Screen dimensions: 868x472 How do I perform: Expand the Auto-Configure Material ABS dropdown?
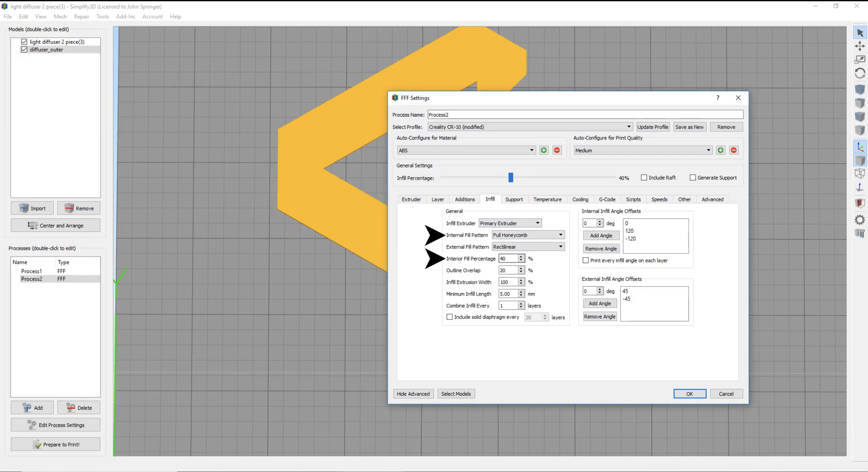pyautogui.click(x=466, y=151)
